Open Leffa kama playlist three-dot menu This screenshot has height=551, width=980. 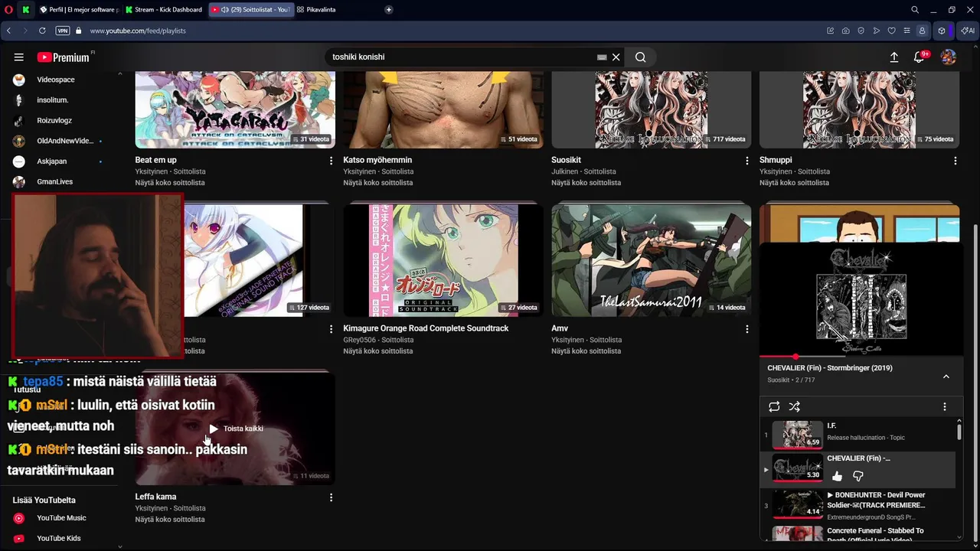[332, 497]
